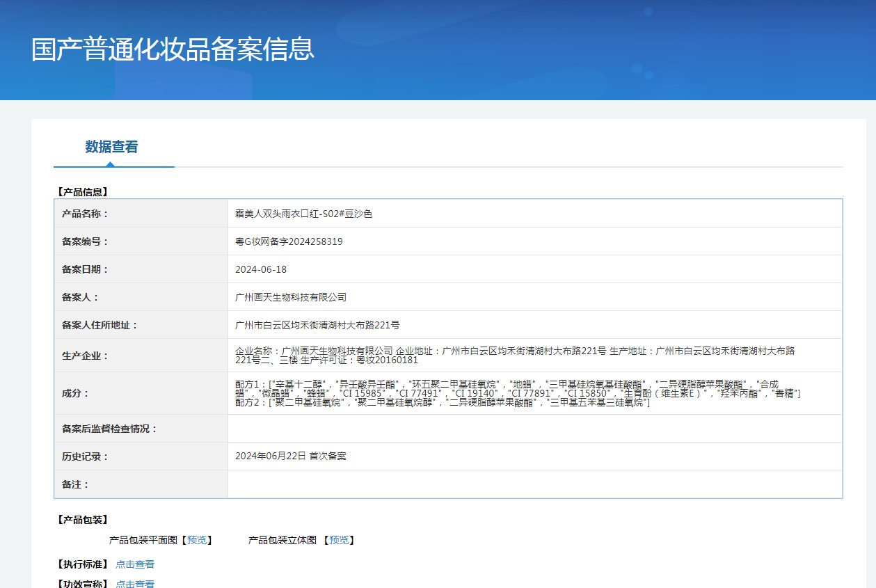Image resolution: width=876 pixels, height=588 pixels.
Task: Open 点击查看 beside 功效宣称
Action: click(x=135, y=584)
